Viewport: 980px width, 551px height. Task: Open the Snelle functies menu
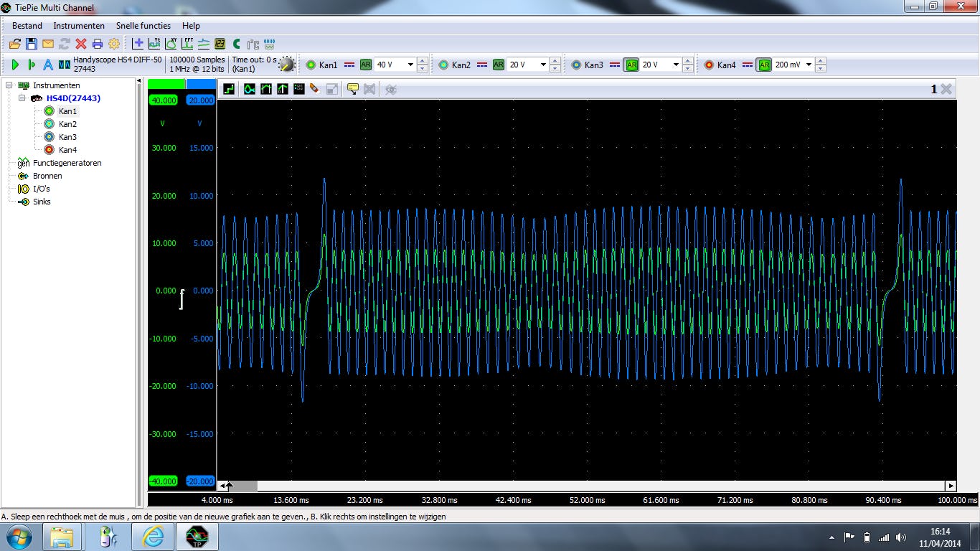click(143, 26)
